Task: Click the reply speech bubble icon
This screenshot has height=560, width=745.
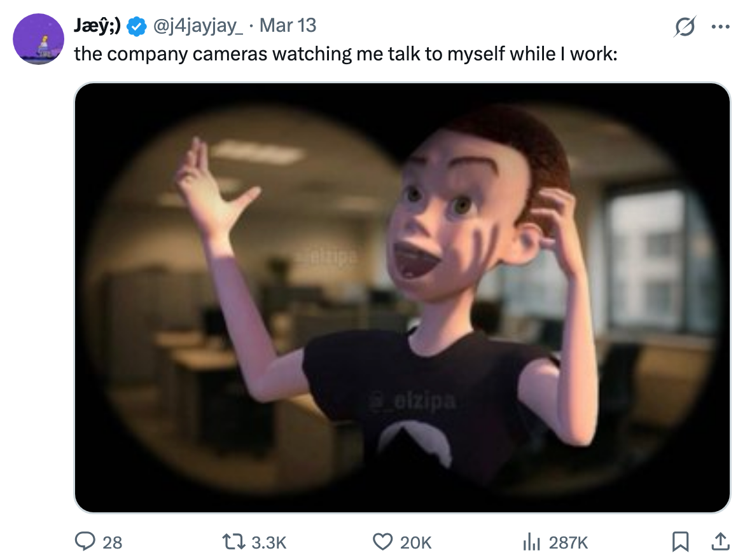Action: click(85, 542)
